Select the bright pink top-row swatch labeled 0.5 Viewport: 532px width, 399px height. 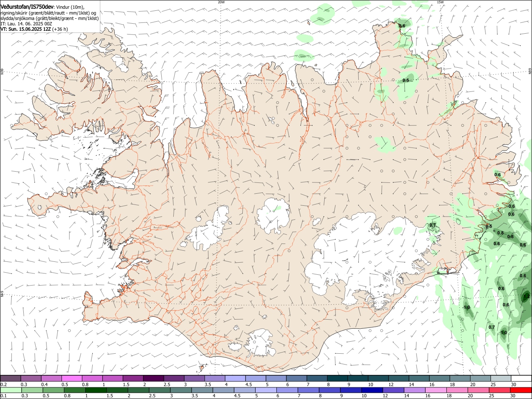[71, 378]
